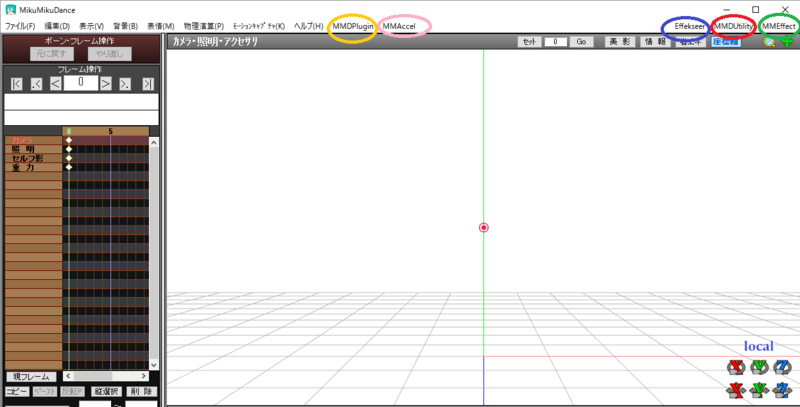800x407 pixels.
Task: Open the MMAccel menu
Action: (399, 26)
